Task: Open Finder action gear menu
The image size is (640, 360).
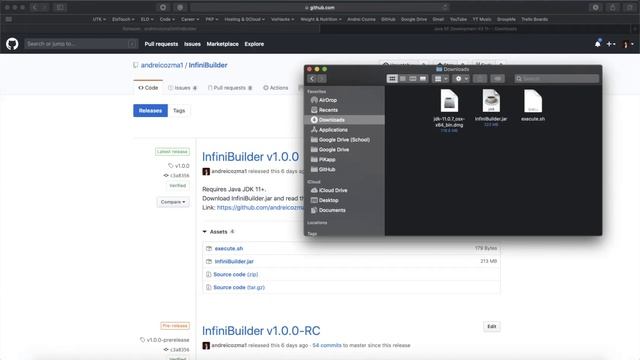Action: (461, 79)
